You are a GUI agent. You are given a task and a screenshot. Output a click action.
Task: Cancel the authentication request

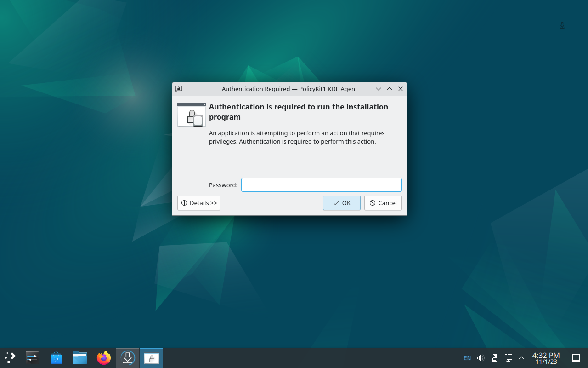point(383,203)
